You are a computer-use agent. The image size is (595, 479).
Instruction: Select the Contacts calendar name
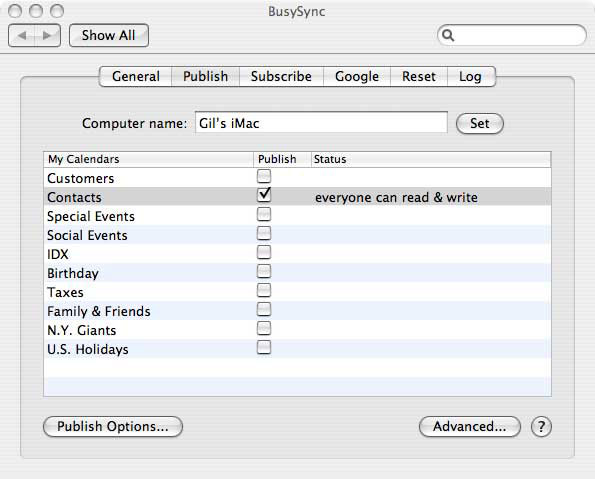(74, 197)
